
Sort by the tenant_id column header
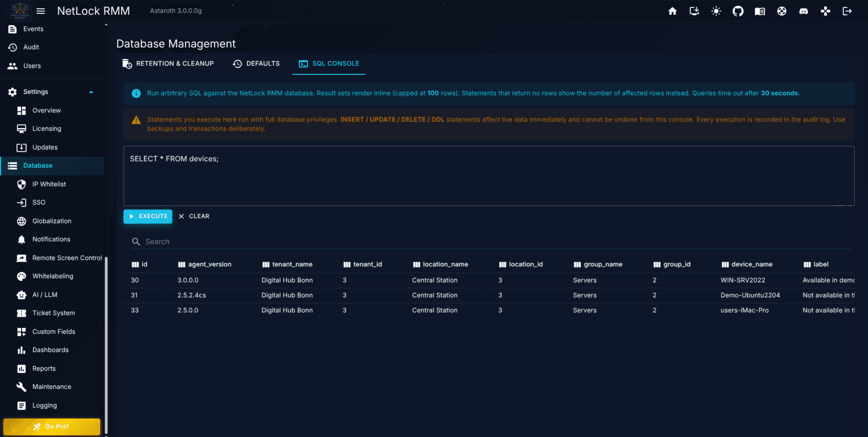363,265
